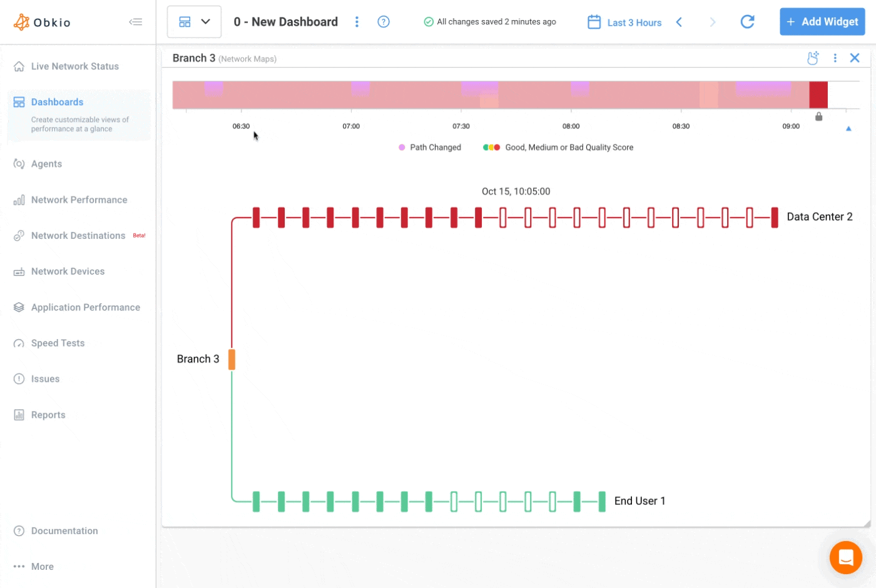Click the lock icon under the timeline
The image size is (876, 588).
(x=818, y=116)
